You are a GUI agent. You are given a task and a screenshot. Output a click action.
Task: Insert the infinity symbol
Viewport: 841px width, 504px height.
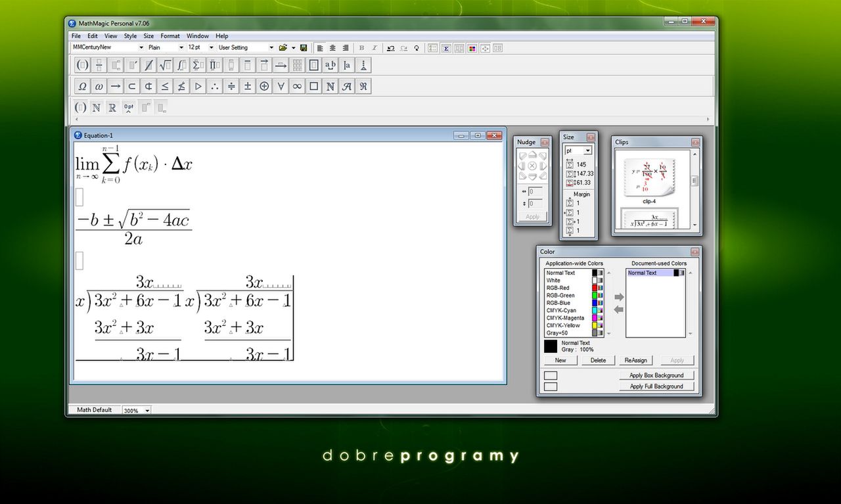(296, 85)
